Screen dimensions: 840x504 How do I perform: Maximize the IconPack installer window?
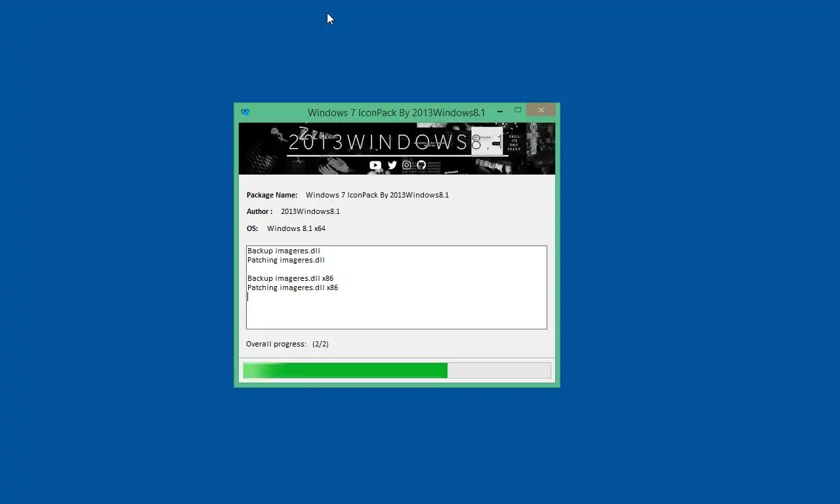(518, 110)
